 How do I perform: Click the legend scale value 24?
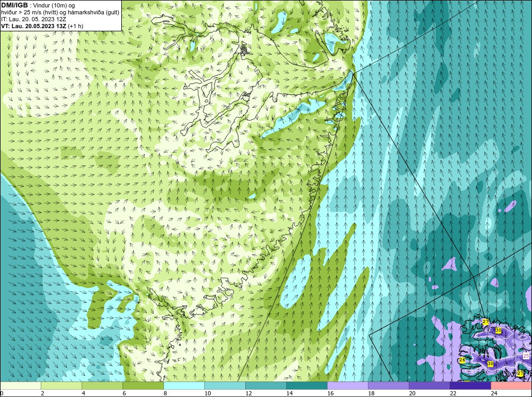494,393
